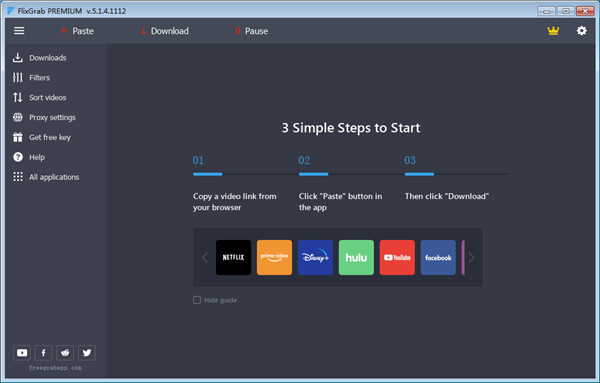Open settings gear icon
600x383 pixels.
tap(582, 31)
